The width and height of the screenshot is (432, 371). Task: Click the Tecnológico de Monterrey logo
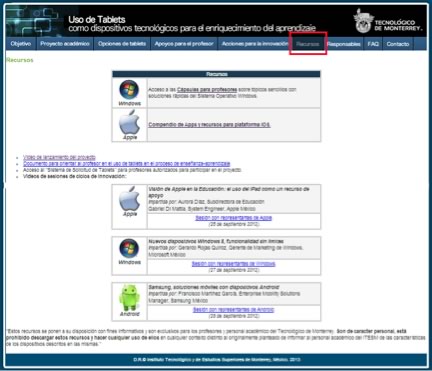(x=388, y=22)
